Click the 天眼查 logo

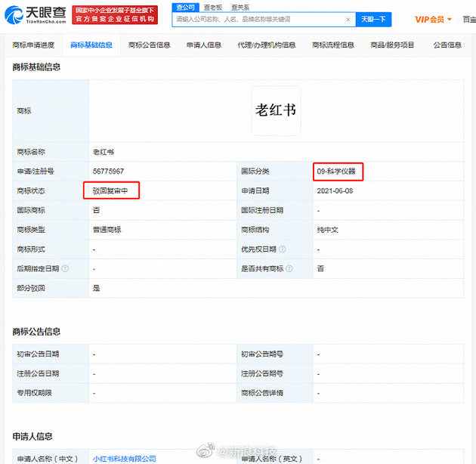point(35,14)
